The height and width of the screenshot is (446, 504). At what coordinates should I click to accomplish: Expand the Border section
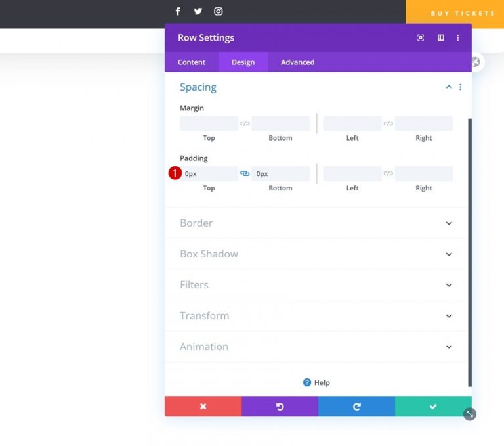pos(316,223)
